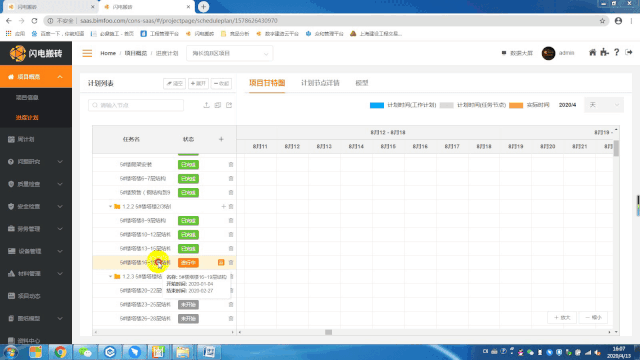Open the organization icon beside home
640x360 pixels.
tap(604, 52)
